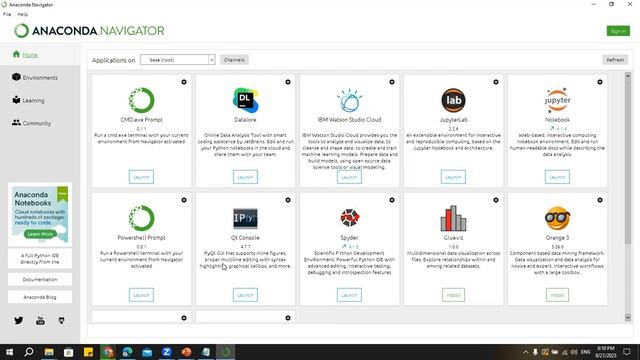Click the Glueviz bar chart logo

pos(453,218)
